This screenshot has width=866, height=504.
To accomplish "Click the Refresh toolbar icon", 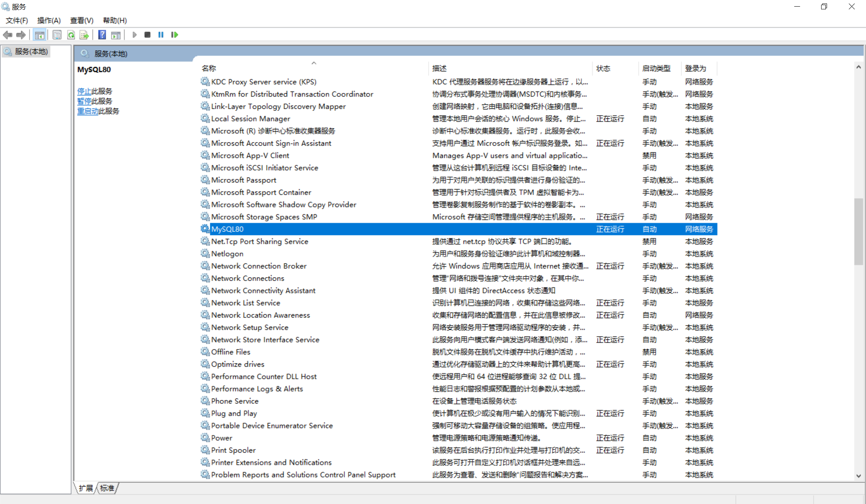I will coord(71,35).
